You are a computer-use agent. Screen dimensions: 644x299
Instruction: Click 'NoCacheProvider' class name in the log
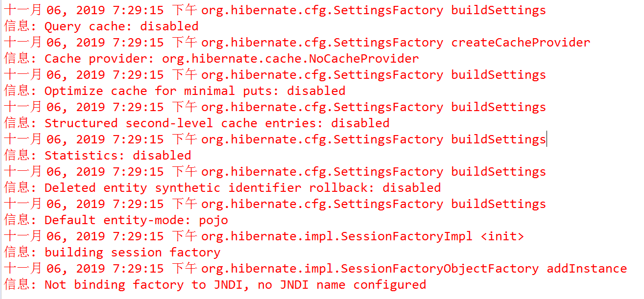[x=364, y=59]
